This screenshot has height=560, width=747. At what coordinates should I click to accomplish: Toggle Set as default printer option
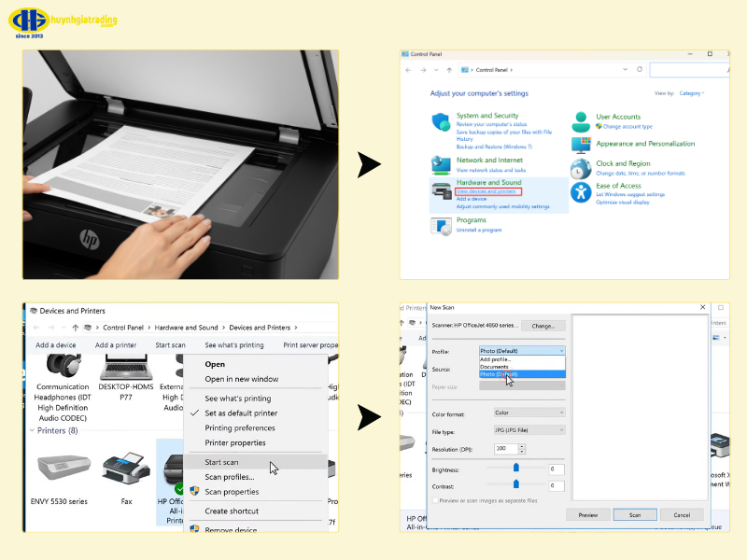pos(240,413)
